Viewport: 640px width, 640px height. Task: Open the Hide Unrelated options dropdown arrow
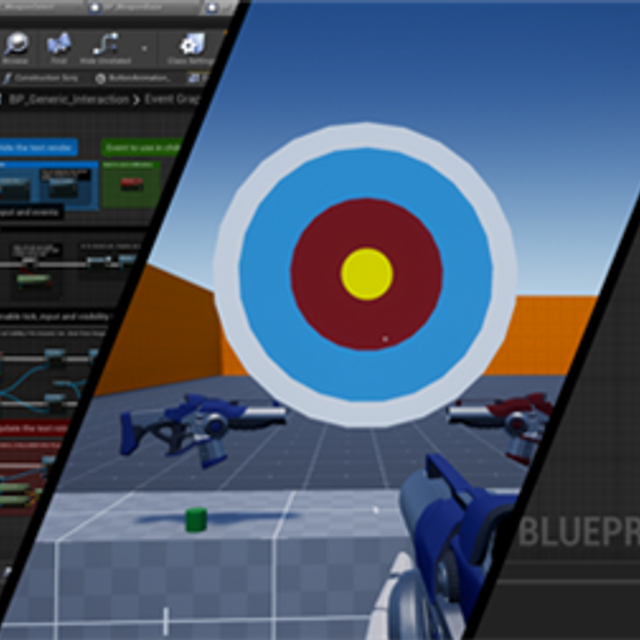[144, 47]
